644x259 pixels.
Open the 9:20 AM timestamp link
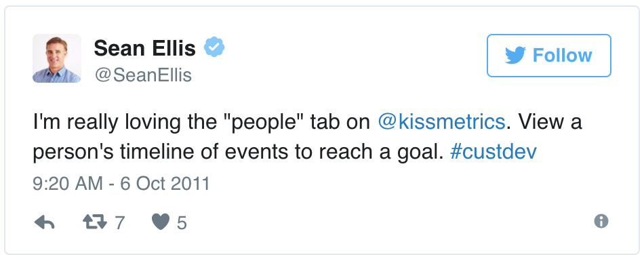click(x=68, y=184)
